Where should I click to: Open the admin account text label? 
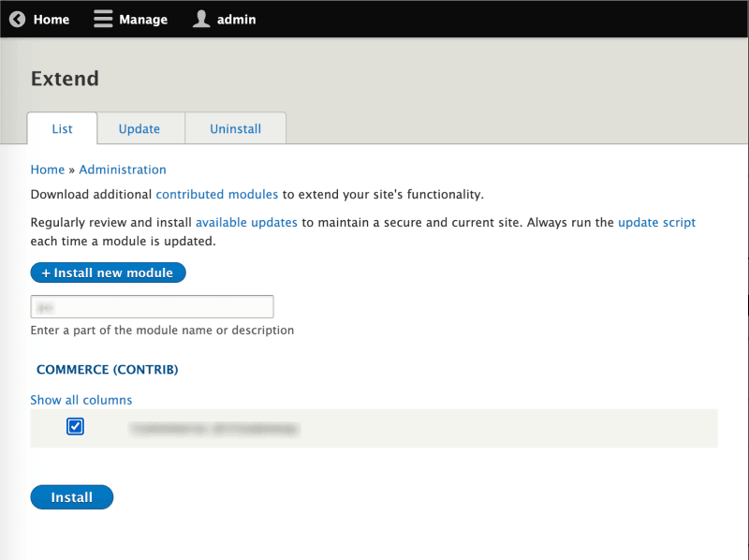tap(236, 19)
